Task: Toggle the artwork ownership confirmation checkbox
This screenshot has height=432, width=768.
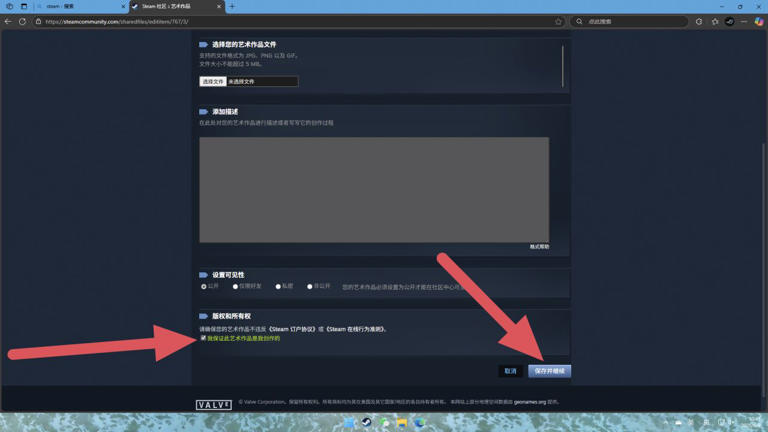Action: click(203, 338)
